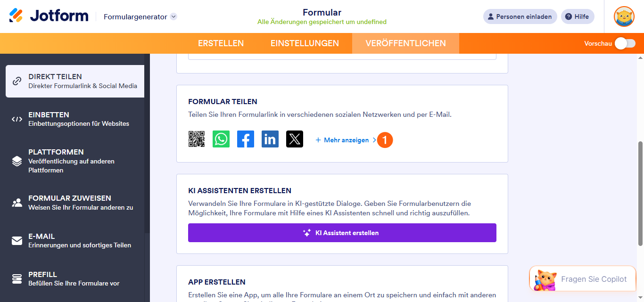Viewport: 644px width, 302px height.
Task: Open E-MAIL sidebar section
Action: [x=75, y=241]
